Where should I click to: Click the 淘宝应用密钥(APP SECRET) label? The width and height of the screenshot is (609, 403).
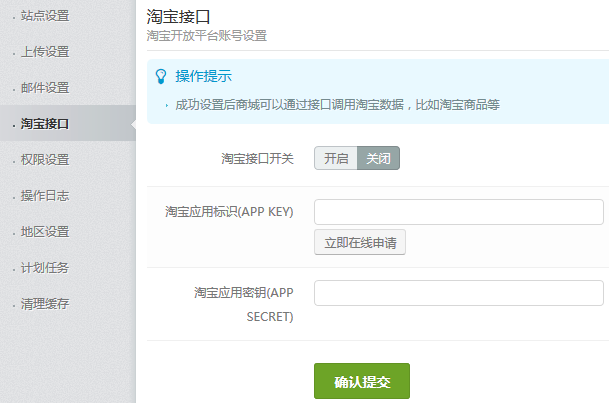(x=244, y=304)
